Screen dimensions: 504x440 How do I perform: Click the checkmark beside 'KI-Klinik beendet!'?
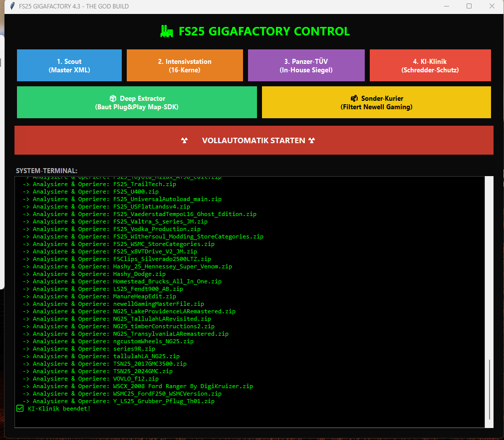[x=20, y=409]
